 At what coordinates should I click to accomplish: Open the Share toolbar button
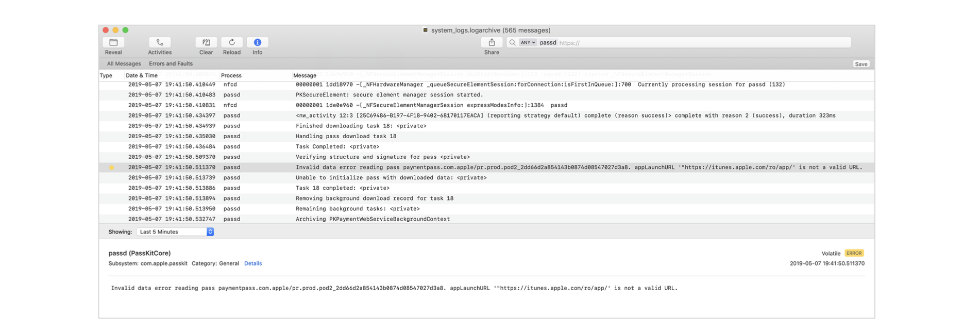492,43
